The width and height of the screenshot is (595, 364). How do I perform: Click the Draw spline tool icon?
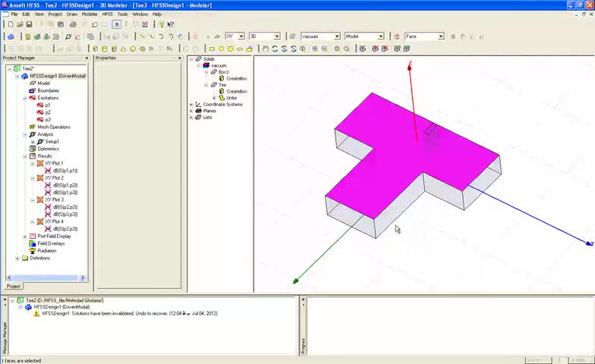(x=151, y=36)
